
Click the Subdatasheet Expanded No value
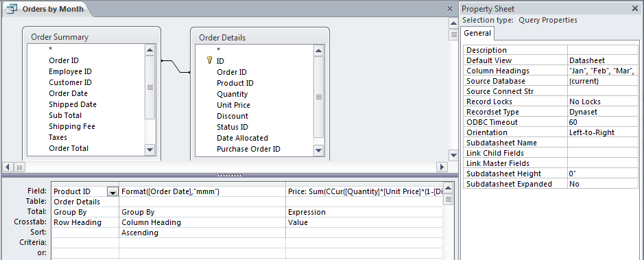pyautogui.click(x=603, y=184)
